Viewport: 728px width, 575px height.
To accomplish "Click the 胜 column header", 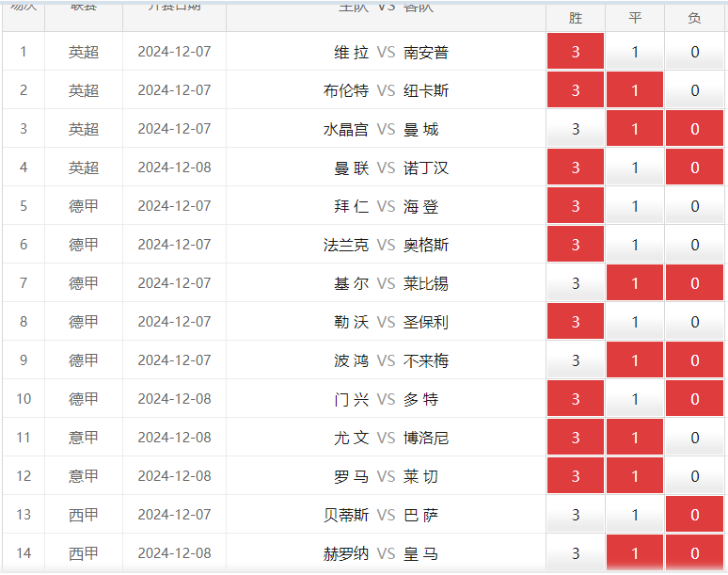I will pyautogui.click(x=576, y=18).
